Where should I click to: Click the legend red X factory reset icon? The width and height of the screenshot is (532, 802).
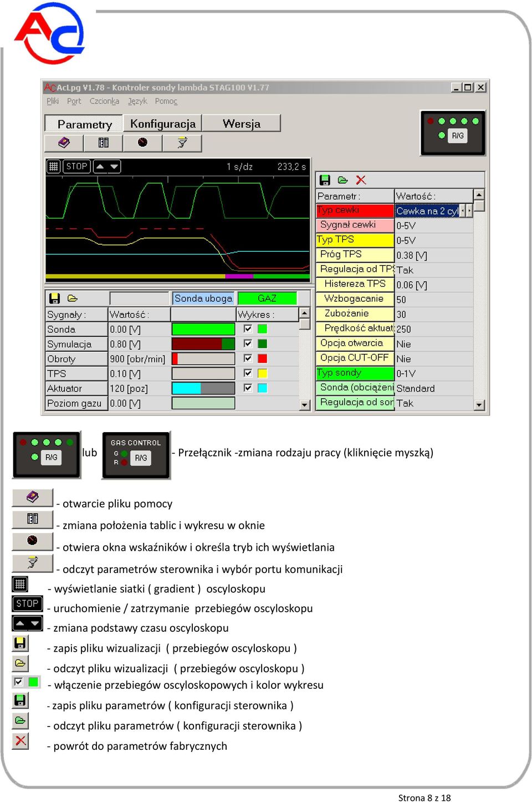coord(21,740)
